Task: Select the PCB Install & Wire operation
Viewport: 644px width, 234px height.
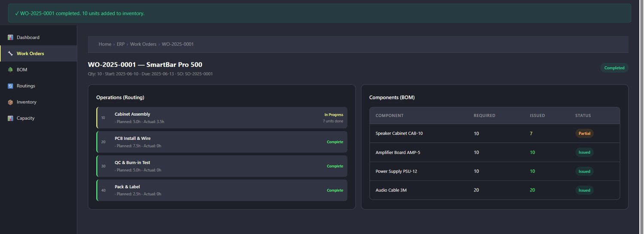Action: 222,142
